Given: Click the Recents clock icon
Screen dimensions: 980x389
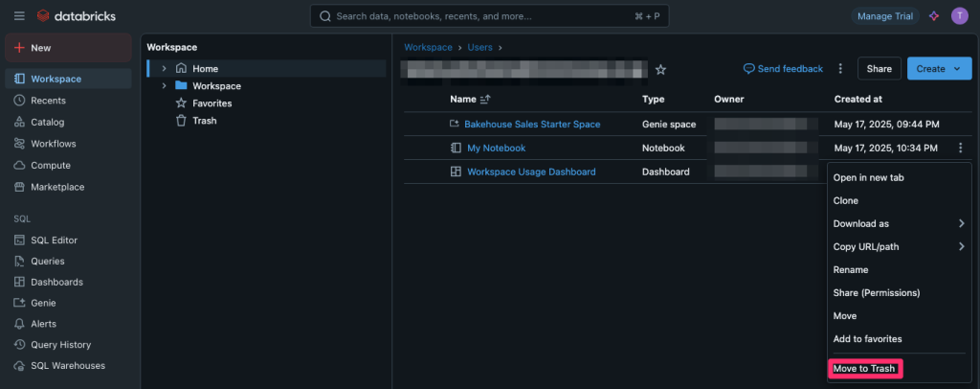Looking at the screenshot, I should [19, 100].
